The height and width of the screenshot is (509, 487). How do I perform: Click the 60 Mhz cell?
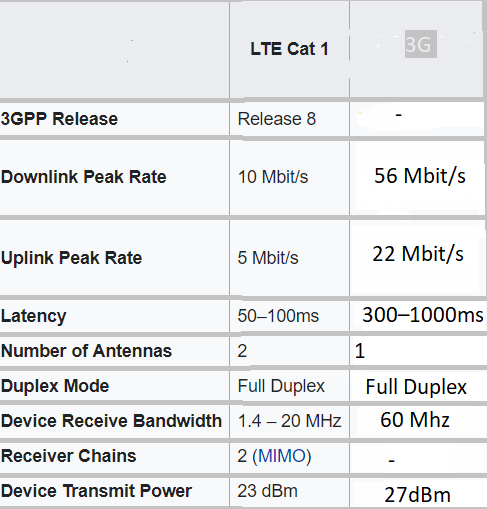(415, 420)
